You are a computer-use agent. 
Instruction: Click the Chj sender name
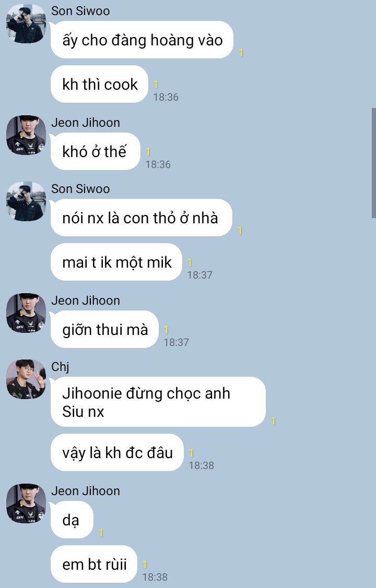[x=60, y=366]
